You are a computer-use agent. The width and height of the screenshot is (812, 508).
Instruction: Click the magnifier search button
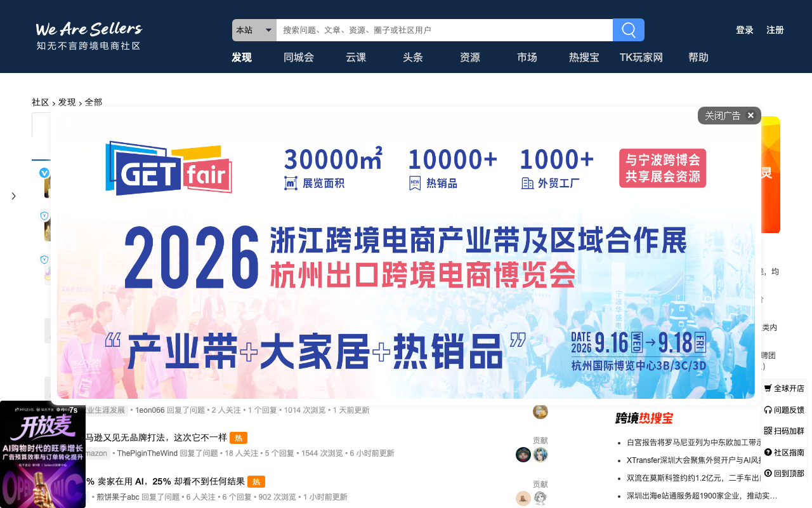[629, 30]
